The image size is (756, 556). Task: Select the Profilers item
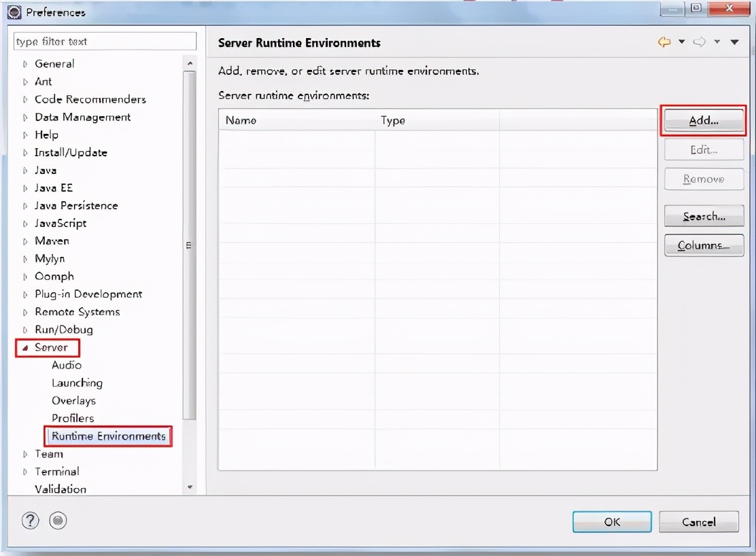73,418
